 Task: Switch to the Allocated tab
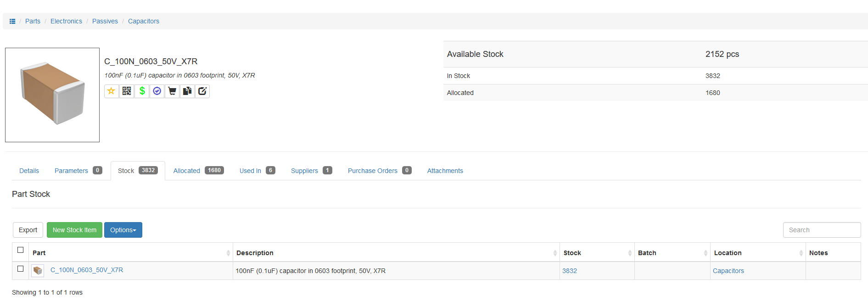[x=187, y=171]
